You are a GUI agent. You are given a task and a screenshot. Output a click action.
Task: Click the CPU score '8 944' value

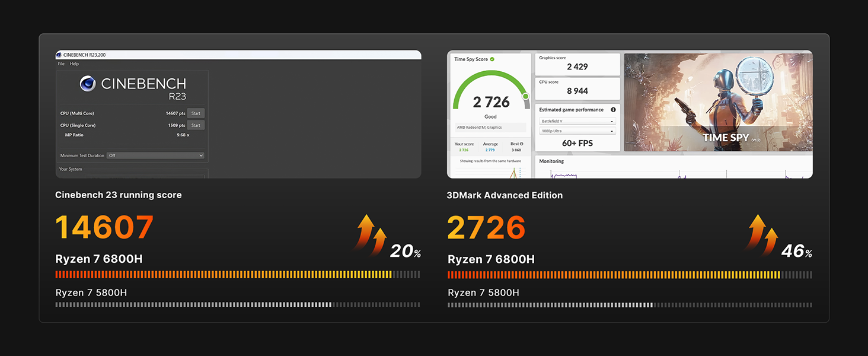click(577, 91)
